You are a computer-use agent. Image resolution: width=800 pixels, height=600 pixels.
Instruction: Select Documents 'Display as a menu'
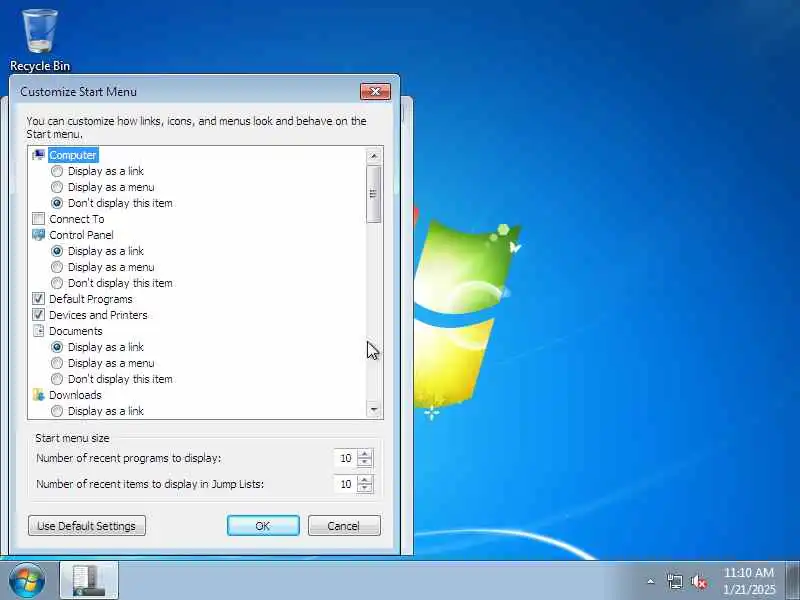tap(57, 363)
